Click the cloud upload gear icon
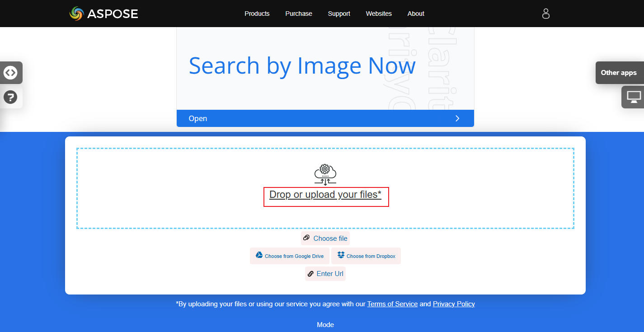644x332 pixels. [x=325, y=174]
